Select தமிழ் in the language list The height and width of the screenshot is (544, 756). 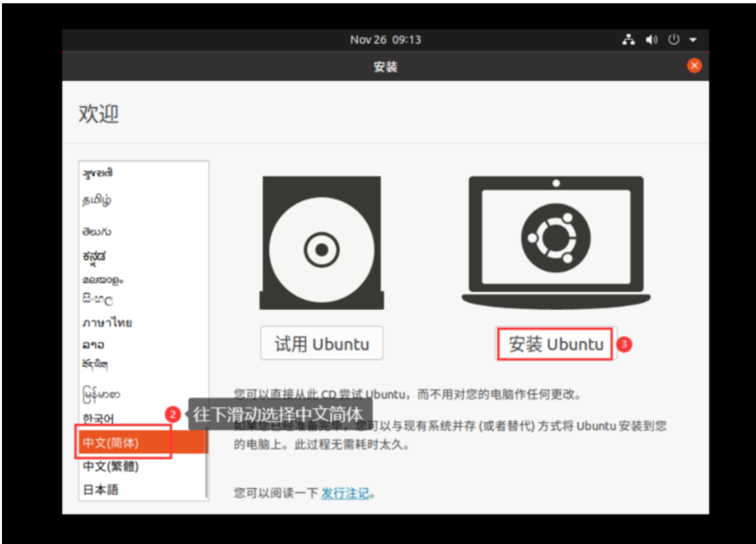point(143,200)
